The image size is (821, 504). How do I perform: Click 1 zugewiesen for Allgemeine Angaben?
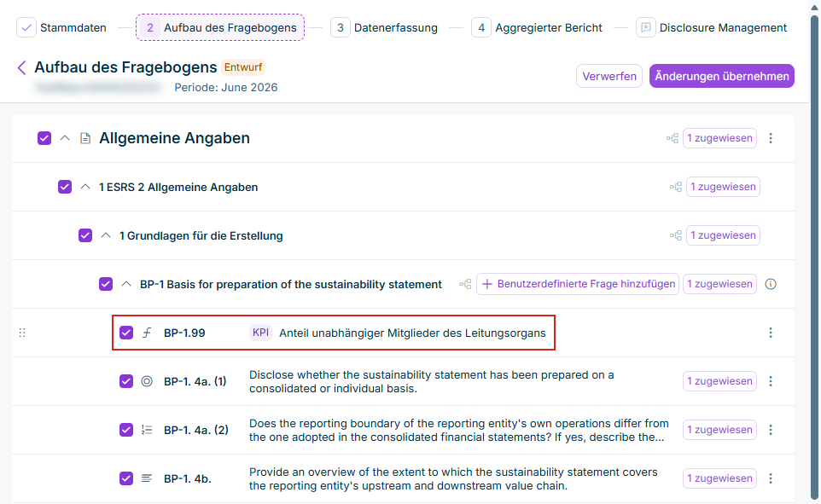point(720,138)
